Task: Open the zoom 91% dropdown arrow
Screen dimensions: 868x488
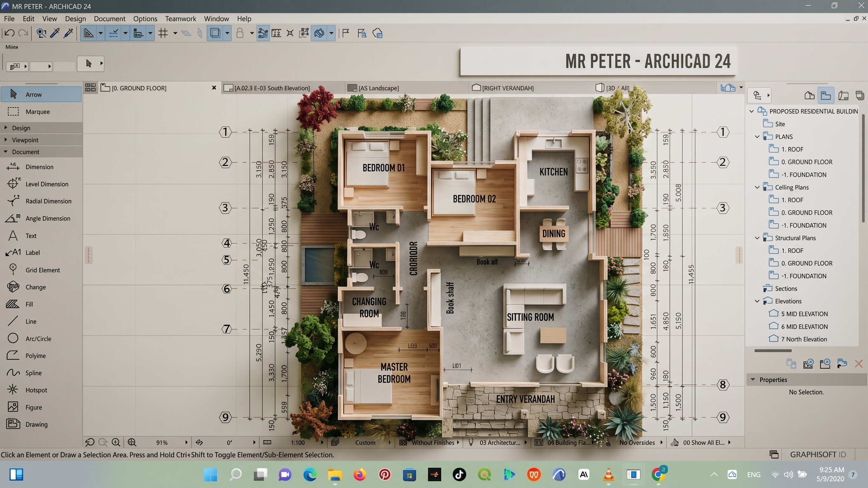Action: coord(186,442)
